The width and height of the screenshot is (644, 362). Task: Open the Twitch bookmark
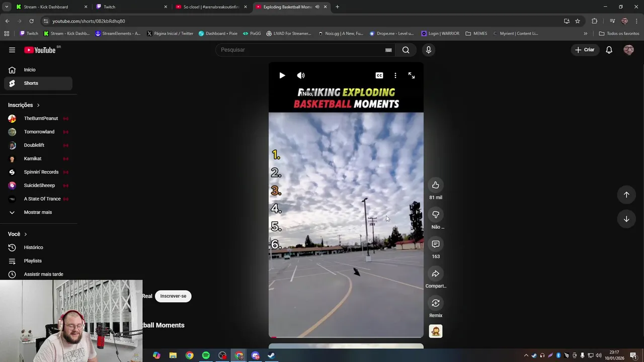pyautogui.click(x=29, y=34)
